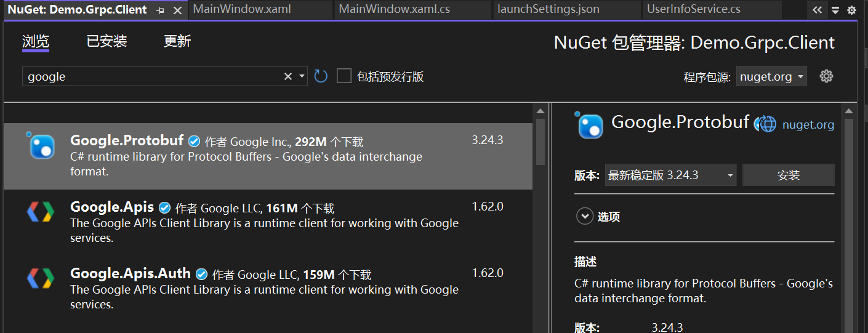
Task: Open the document tab list dropdown arrow
Action: [x=835, y=10]
